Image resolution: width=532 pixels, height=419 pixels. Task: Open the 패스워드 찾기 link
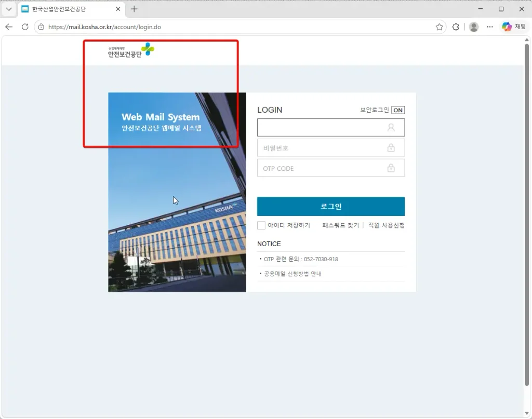click(x=340, y=225)
